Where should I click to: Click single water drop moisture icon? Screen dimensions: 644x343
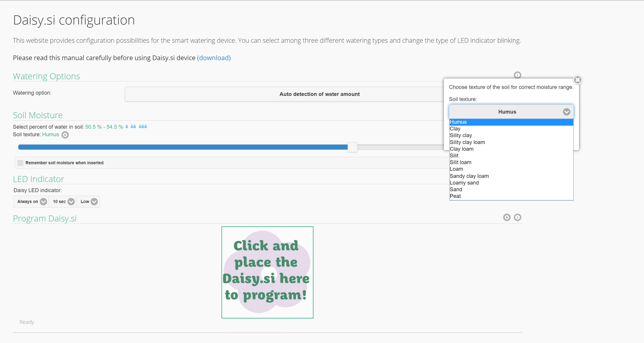coord(127,126)
